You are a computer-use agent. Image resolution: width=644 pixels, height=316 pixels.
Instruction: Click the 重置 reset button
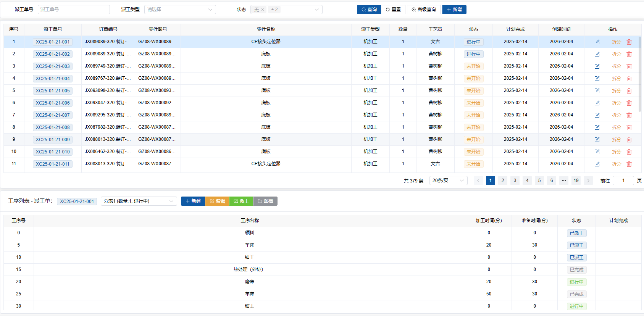(x=393, y=10)
